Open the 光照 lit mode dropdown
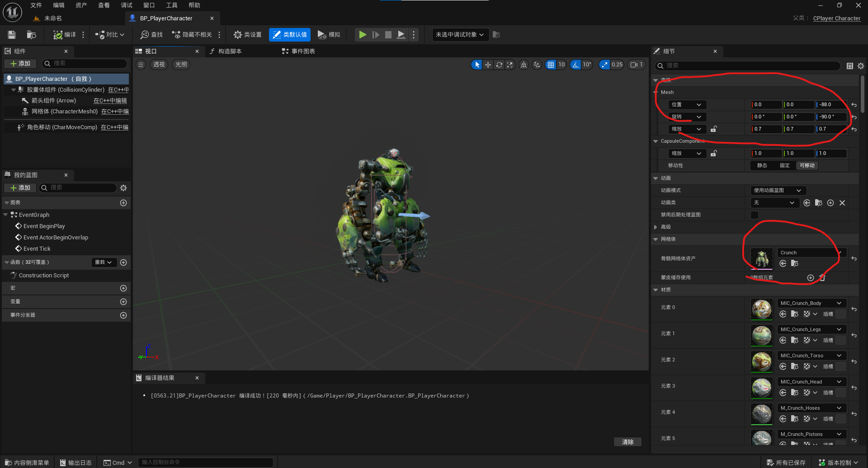 tap(181, 65)
